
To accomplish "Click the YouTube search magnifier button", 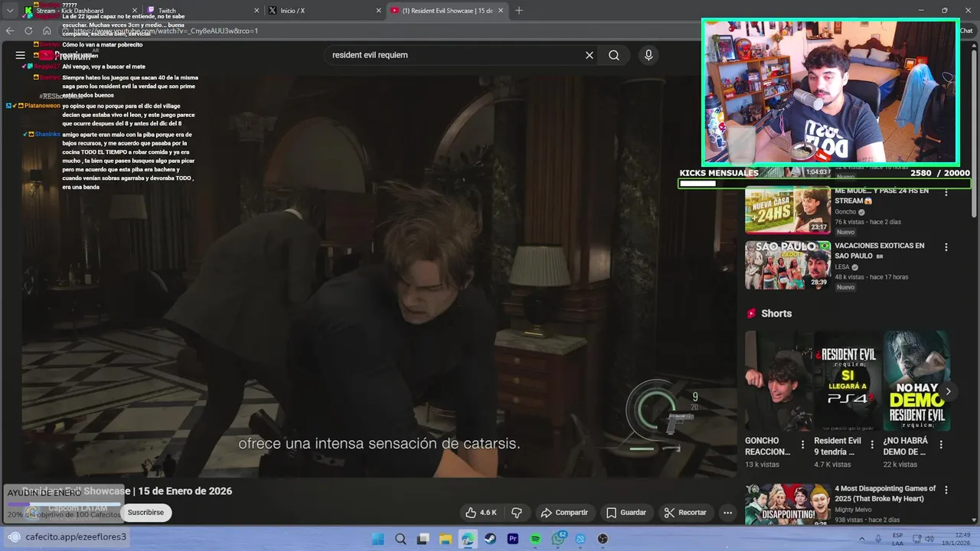I will pyautogui.click(x=614, y=55).
